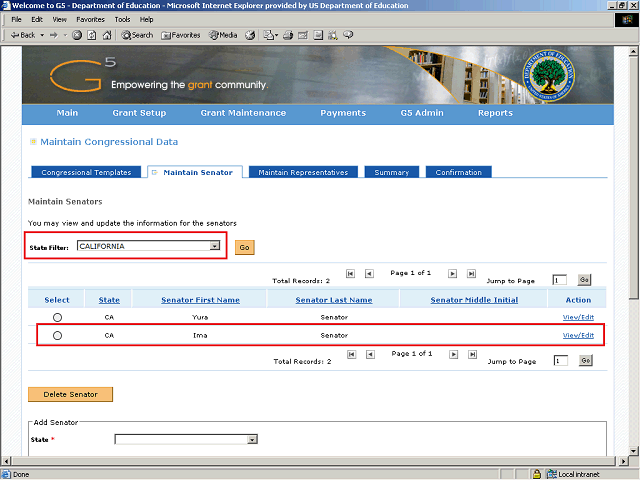Screen dimensions: 640x480
Task: Switch to the Confirmation tab
Action: 459,172
